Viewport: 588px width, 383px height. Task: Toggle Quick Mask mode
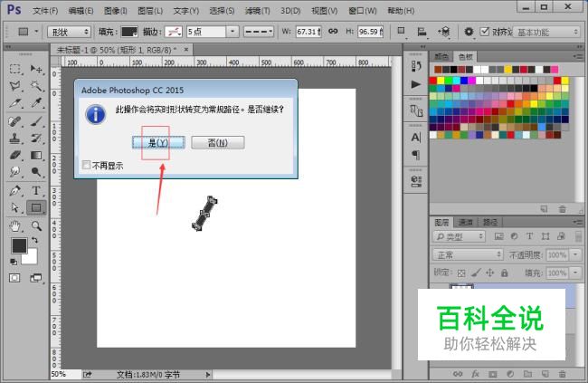14,278
